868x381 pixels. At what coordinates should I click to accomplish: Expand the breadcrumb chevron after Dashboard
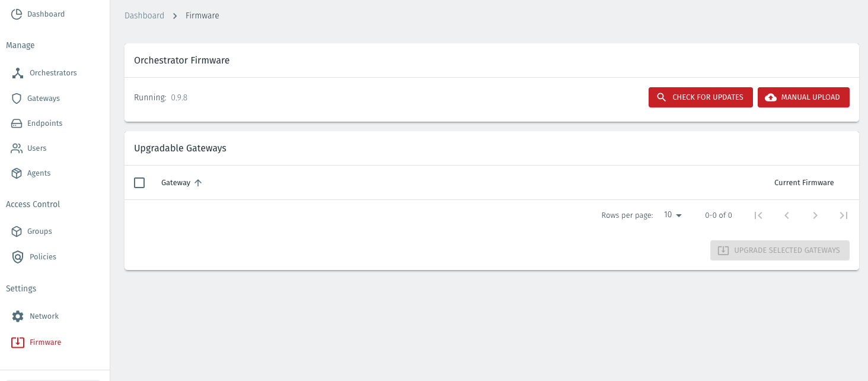coord(175,15)
